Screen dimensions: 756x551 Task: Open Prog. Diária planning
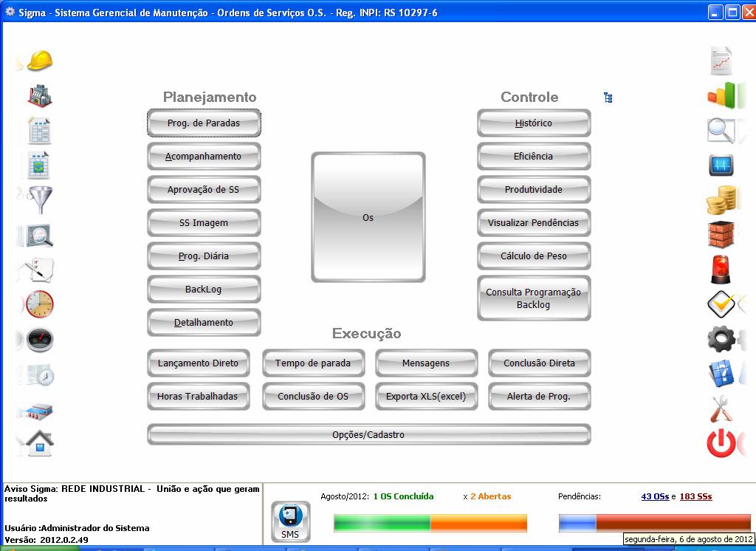[204, 256]
